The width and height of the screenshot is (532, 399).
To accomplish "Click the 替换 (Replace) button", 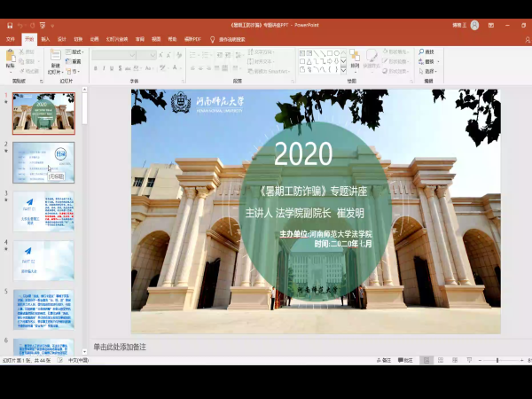I will pos(428,61).
